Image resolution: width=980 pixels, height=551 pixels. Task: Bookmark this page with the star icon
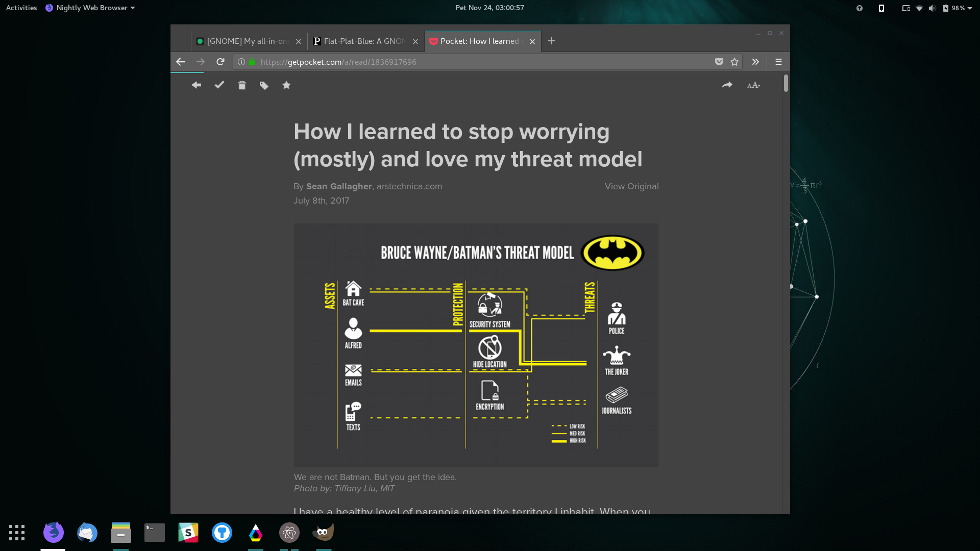coord(734,62)
